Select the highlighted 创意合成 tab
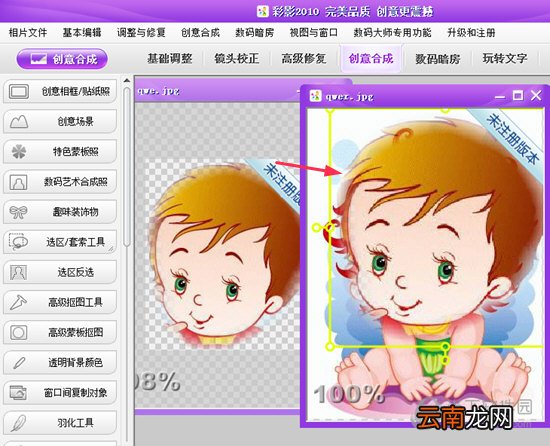The height and width of the screenshot is (446, 550). 371,59
